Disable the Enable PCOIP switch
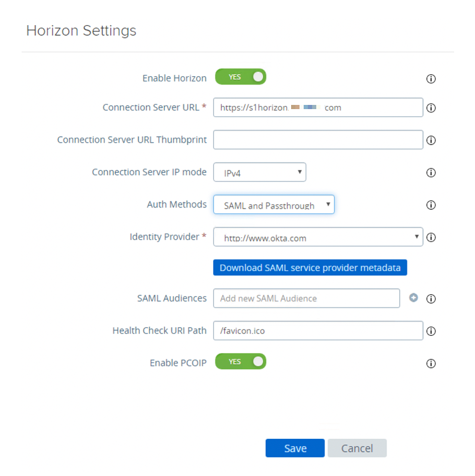 click(x=240, y=361)
